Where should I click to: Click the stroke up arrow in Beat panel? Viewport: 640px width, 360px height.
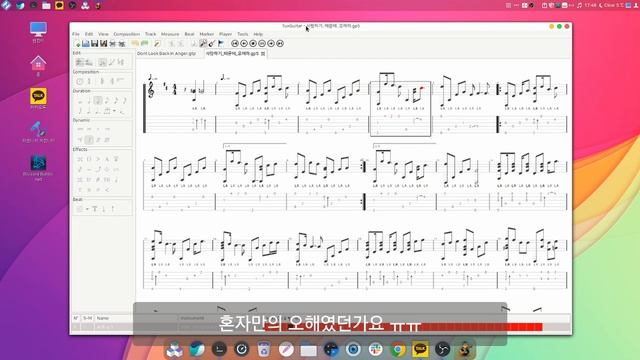pos(113,209)
